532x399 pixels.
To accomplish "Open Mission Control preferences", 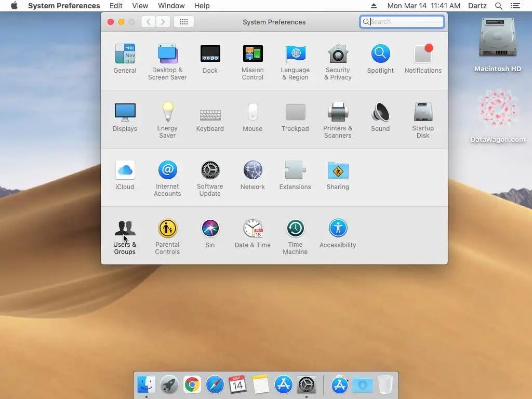I will point(252,62).
